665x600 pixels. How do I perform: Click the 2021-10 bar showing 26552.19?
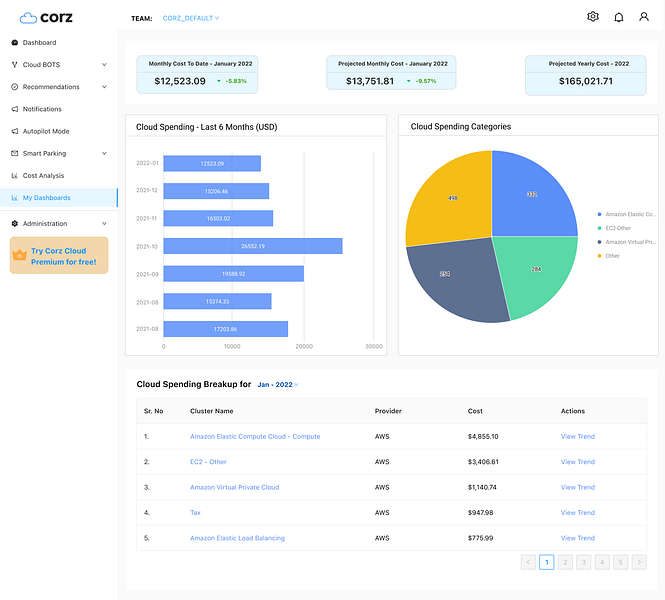pos(253,246)
